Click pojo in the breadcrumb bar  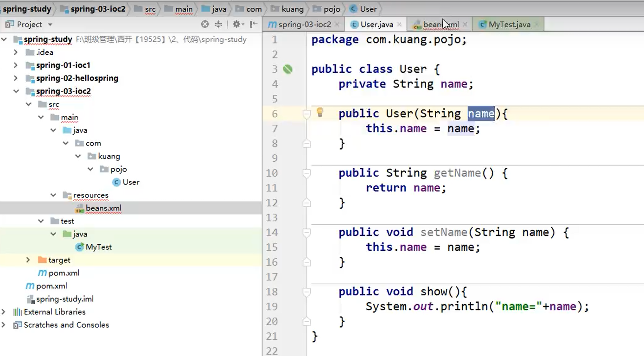pos(326,9)
